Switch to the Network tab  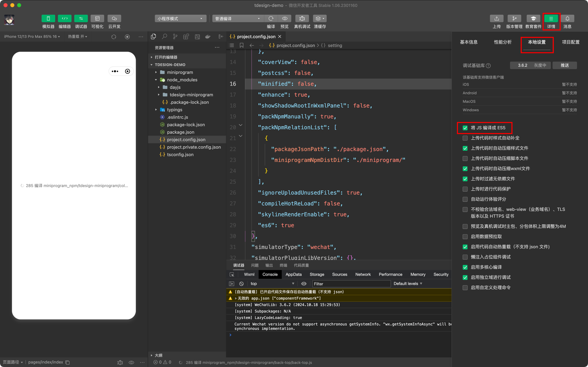(363, 274)
